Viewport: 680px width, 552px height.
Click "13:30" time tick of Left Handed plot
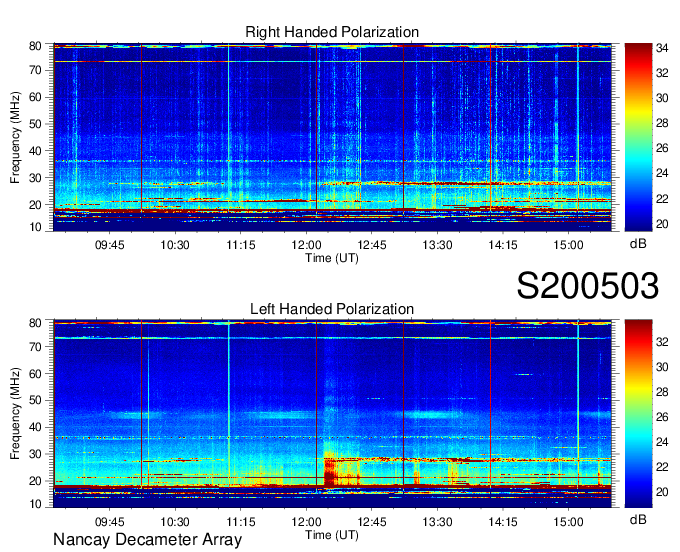[438, 522]
